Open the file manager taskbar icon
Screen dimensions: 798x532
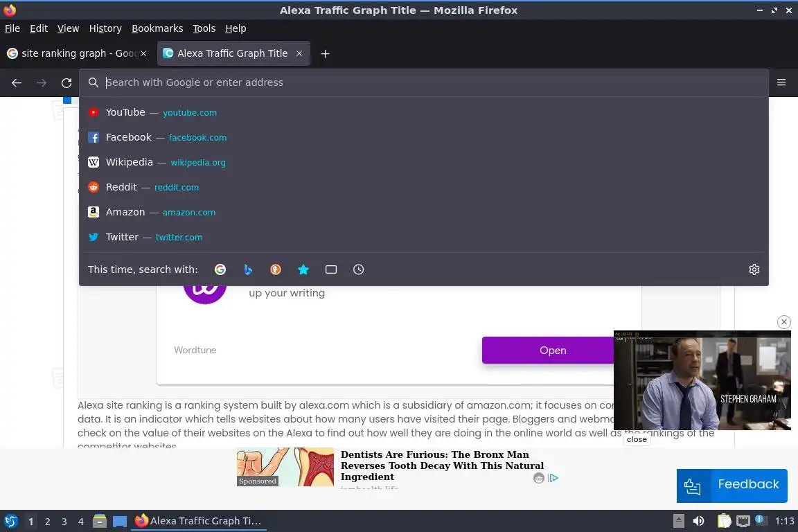100,521
